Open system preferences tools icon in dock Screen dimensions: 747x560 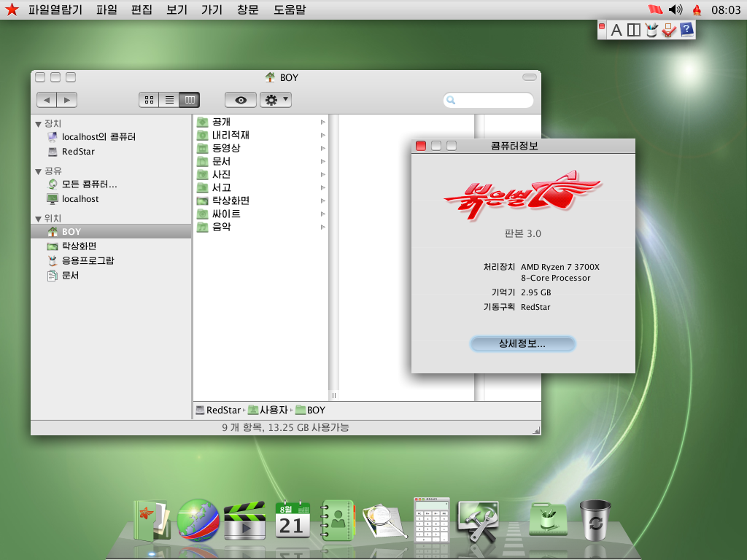478,521
